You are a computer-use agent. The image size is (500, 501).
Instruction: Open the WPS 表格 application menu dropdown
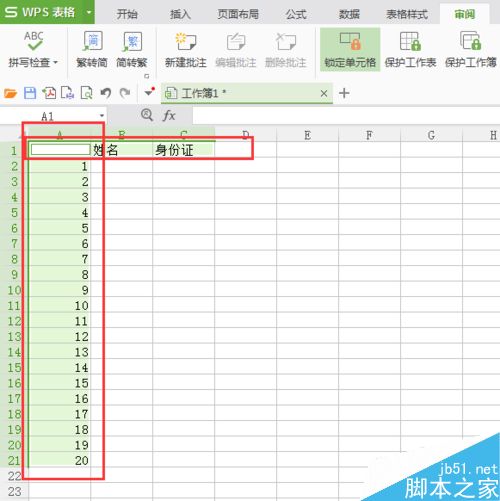click(x=89, y=12)
